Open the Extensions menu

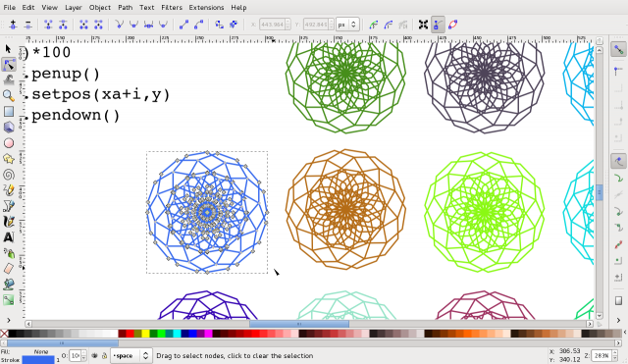click(206, 7)
